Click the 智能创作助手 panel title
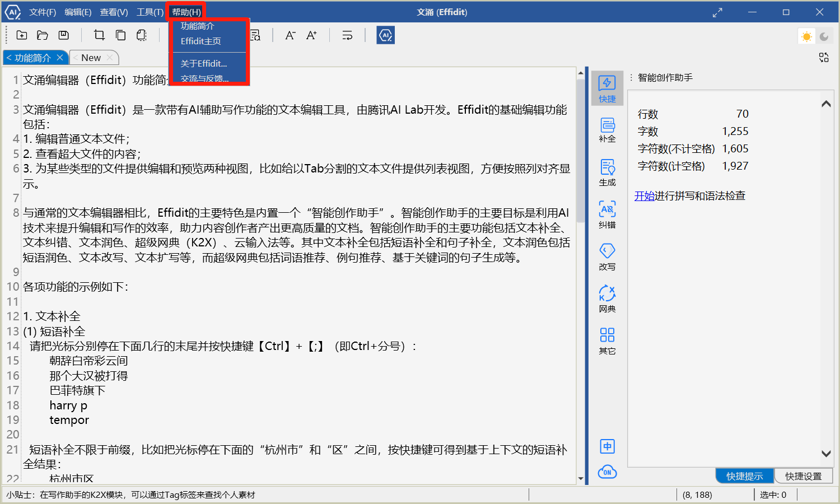Screen dimensions: 840x504 (x=665, y=77)
